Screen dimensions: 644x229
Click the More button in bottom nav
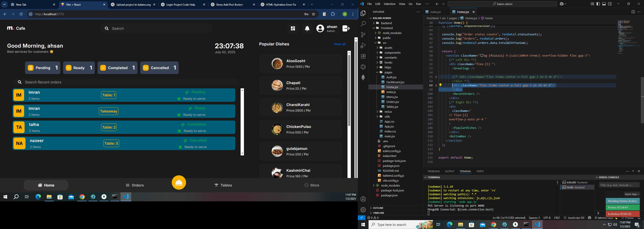tap(312, 185)
